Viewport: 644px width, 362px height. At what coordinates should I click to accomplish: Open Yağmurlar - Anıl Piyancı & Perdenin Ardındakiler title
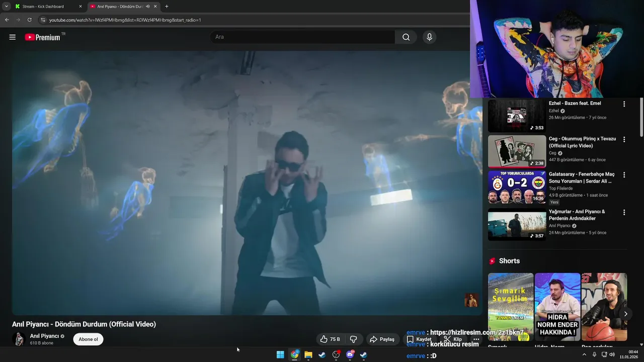pyautogui.click(x=577, y=215)
